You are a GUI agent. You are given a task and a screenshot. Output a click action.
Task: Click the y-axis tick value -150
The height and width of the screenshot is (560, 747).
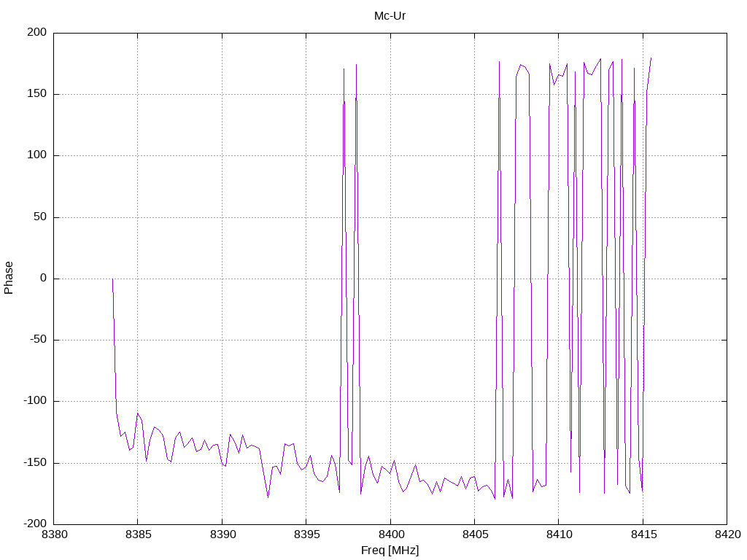pos(35,462)
